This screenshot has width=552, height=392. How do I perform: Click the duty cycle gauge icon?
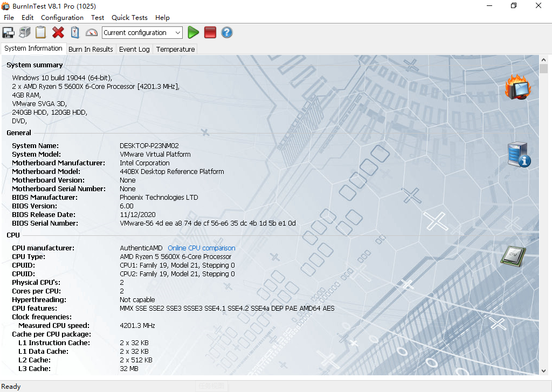[x=92, y=33]
